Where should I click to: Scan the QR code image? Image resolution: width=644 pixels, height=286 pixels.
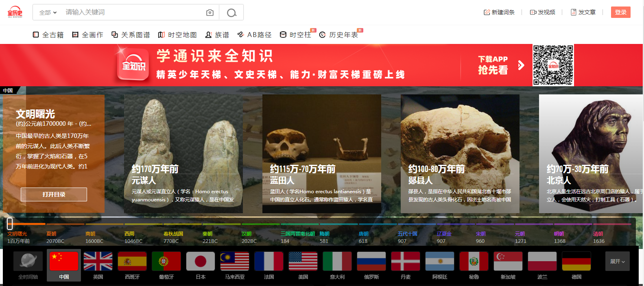(x=553, y=65)
